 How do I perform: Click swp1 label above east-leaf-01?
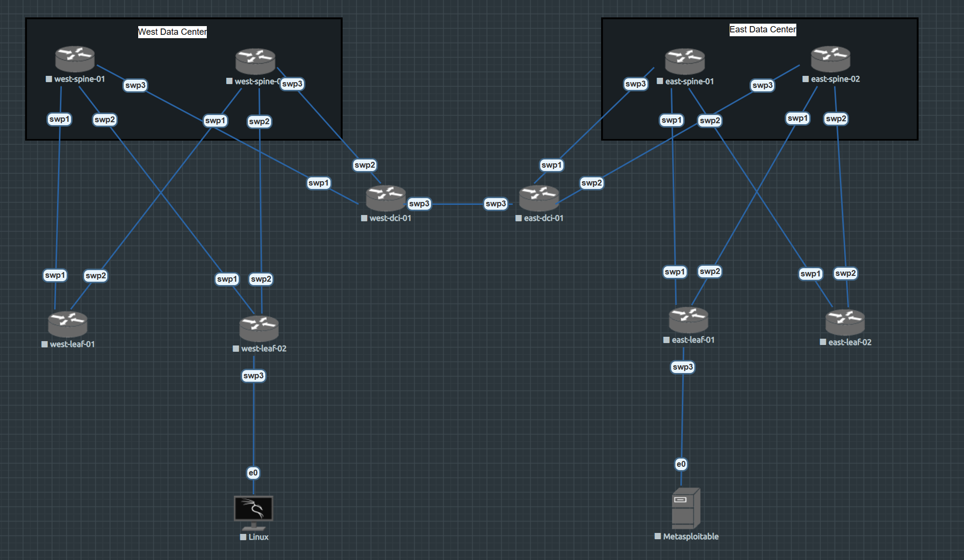click(x=675, y=272)
